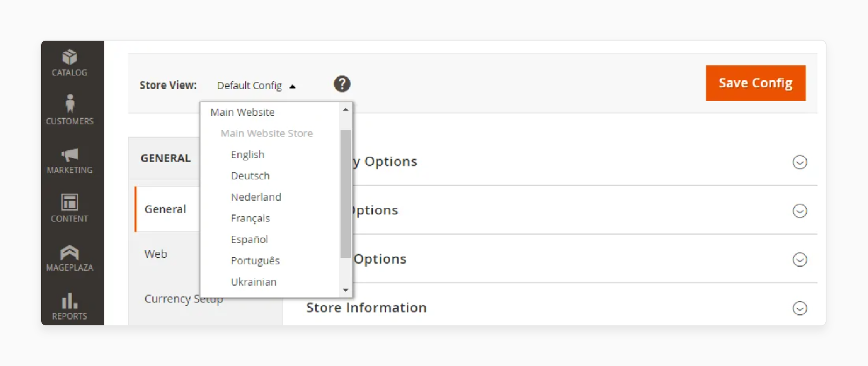Click the General tab in sidebar
Screen dimensions: 868x366
[x=165, y=209]
